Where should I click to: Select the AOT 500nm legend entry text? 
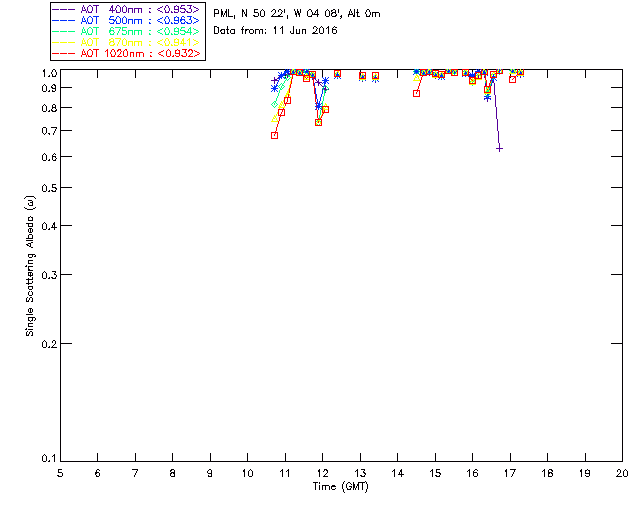[x=140, y=20]
